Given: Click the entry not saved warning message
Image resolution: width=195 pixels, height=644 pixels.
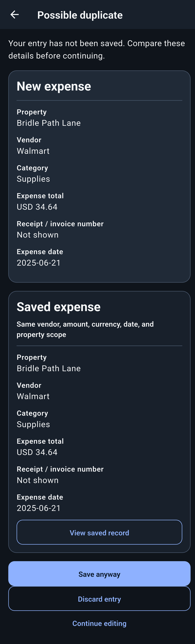Looking at the screenshot, I should pyautogui.click(x=96, y=50).
